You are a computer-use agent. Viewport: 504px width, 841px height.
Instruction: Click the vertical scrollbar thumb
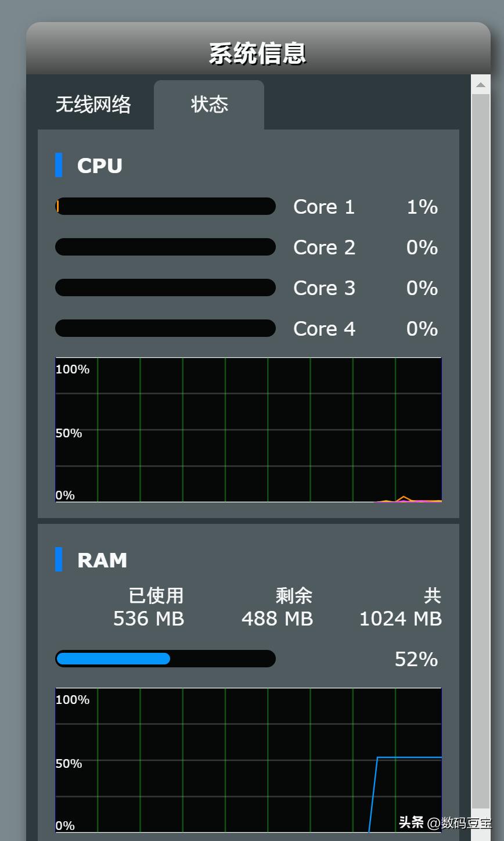pyautogui.click(x=480, y=453)
